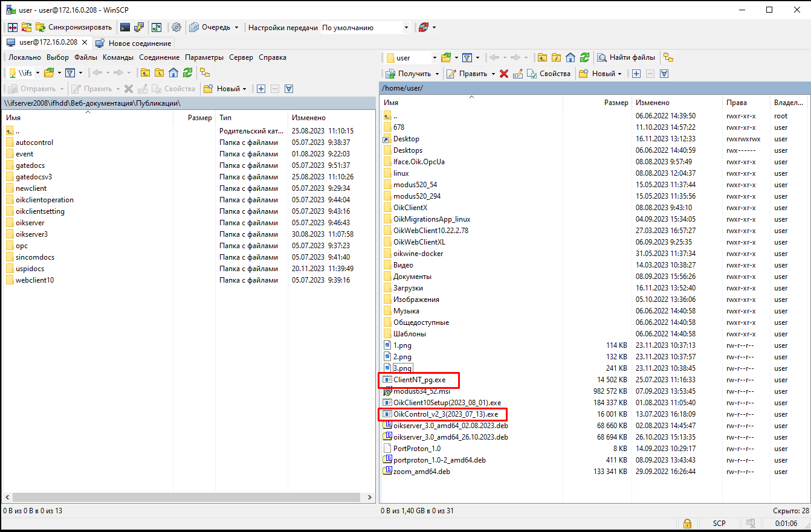
Task: Select the oikserver3 local folder
Action: [x=31, y=234]
